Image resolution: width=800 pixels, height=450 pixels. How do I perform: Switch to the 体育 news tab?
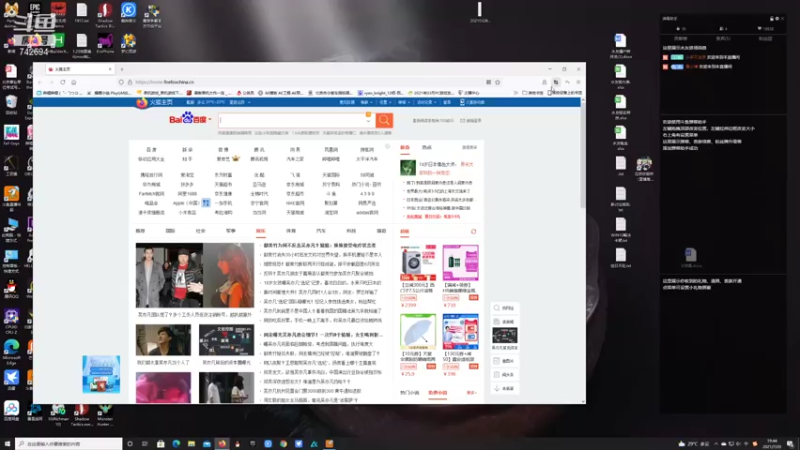(x=291, y=231)
